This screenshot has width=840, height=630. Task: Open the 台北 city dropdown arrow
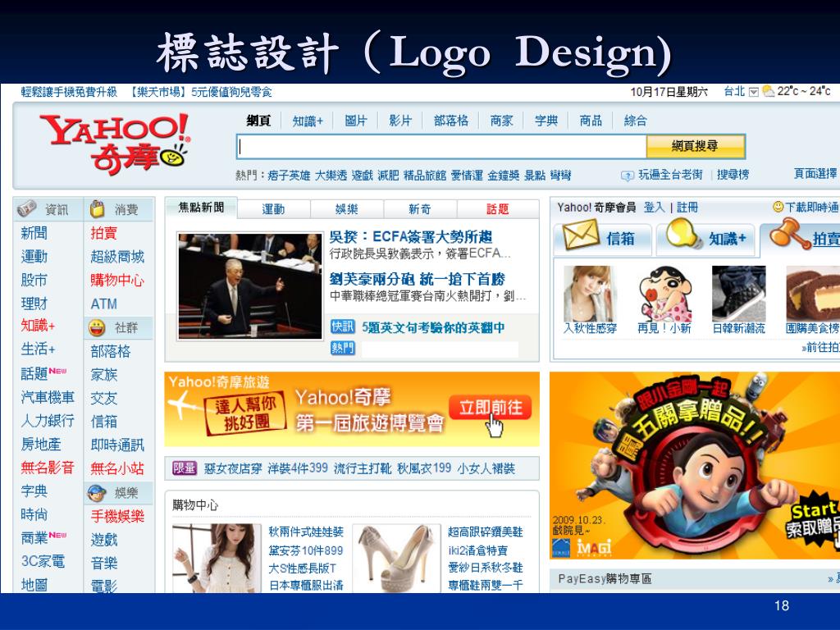point(753,92)
